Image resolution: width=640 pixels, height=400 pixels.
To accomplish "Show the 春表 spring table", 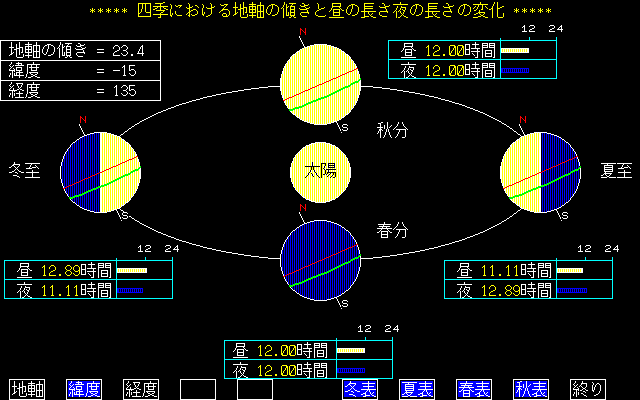I will click(x=473, y=389).
